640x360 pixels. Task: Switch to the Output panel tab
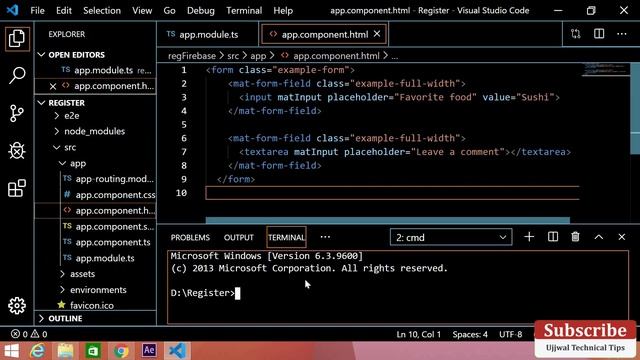coord(239,238)
